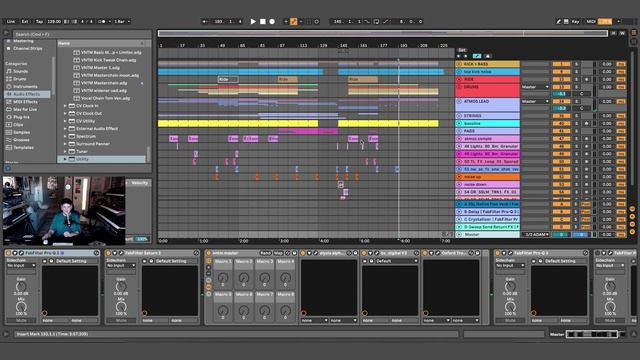Click the Session Record circle button
Image resolution: width=640 pixels, height=360 pixels.
pyautogui.click(x=317, y=22)
